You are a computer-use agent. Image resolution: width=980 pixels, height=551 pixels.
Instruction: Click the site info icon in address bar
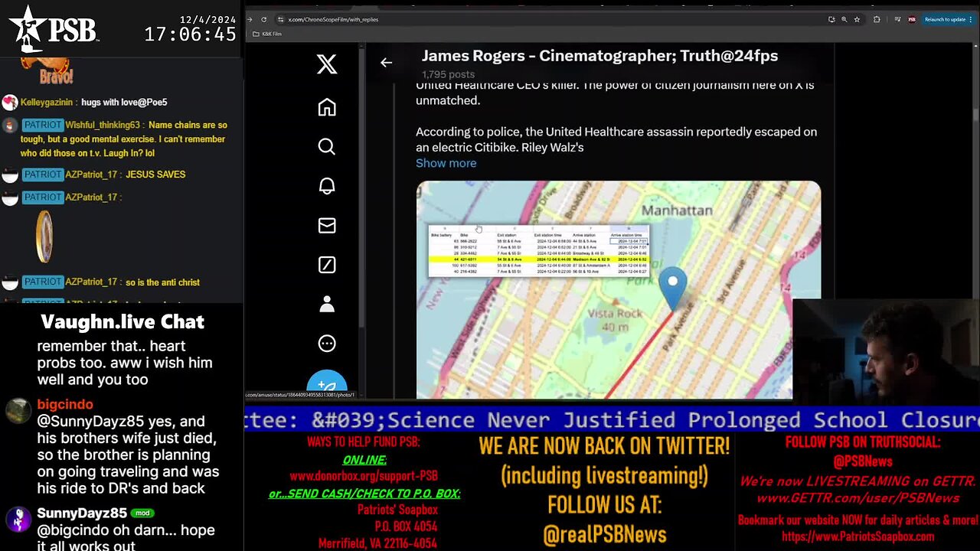(x=280, y=19)
